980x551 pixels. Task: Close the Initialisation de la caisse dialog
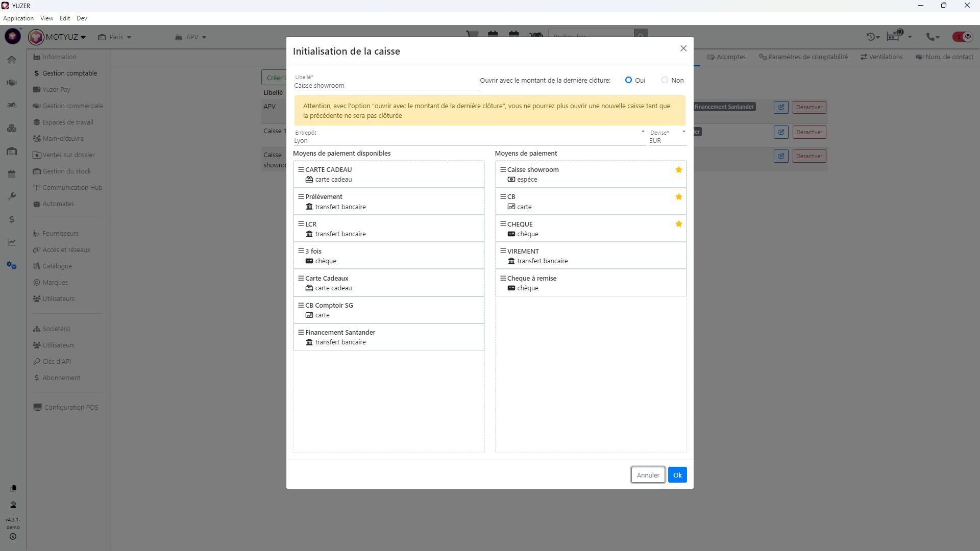click(x=683, y=48)
